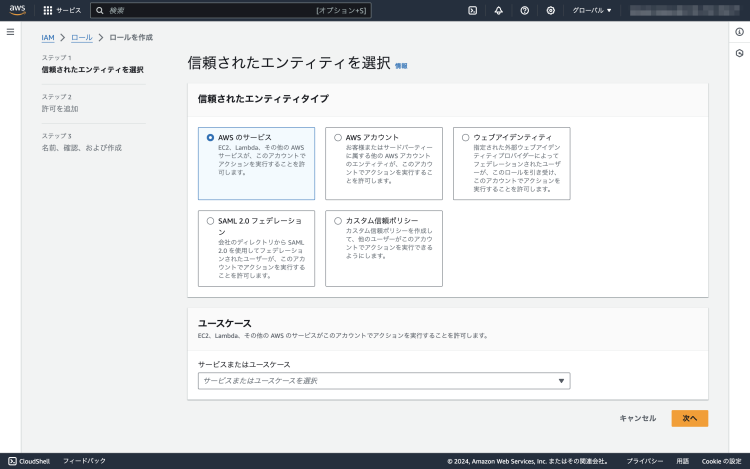Image resolution: width=750 pixels, height=469 pixels.
Task: Open the サービスまたはユースケース dropdown
Action: 384,381
